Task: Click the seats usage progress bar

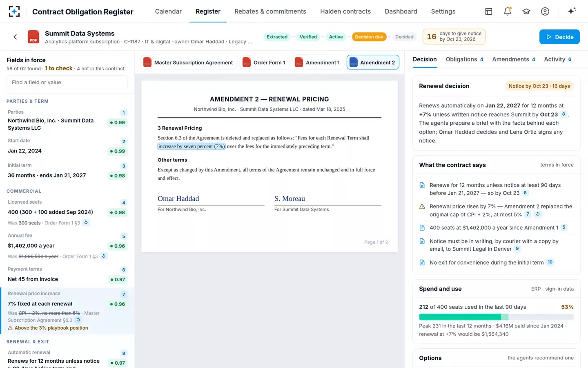Action: tap(496, 317)
